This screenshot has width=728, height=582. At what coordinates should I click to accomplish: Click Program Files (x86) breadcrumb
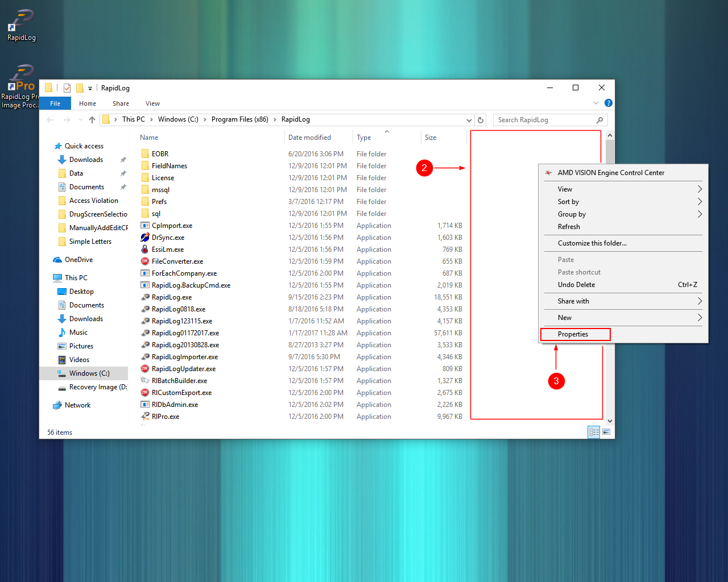coord(240,119)
